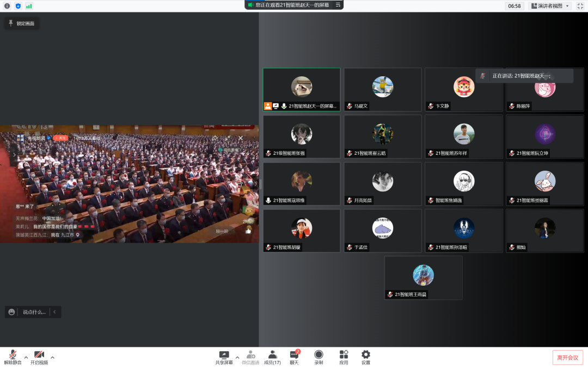
Task: Open the menu on the screen-sharing banner
Action: (338, 5)
